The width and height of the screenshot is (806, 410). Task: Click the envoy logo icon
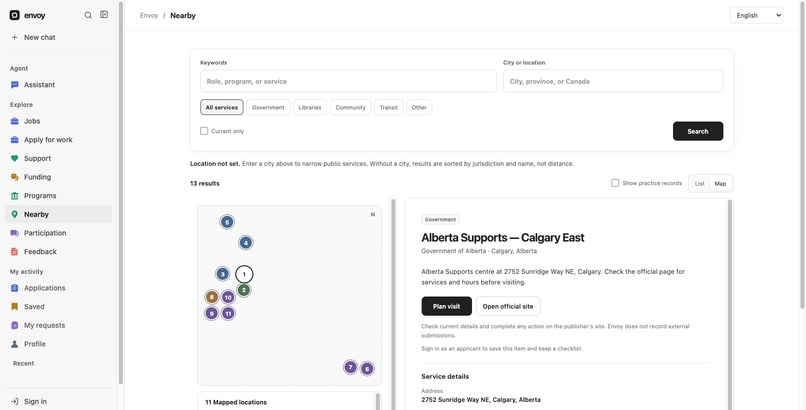click(14, 15)
